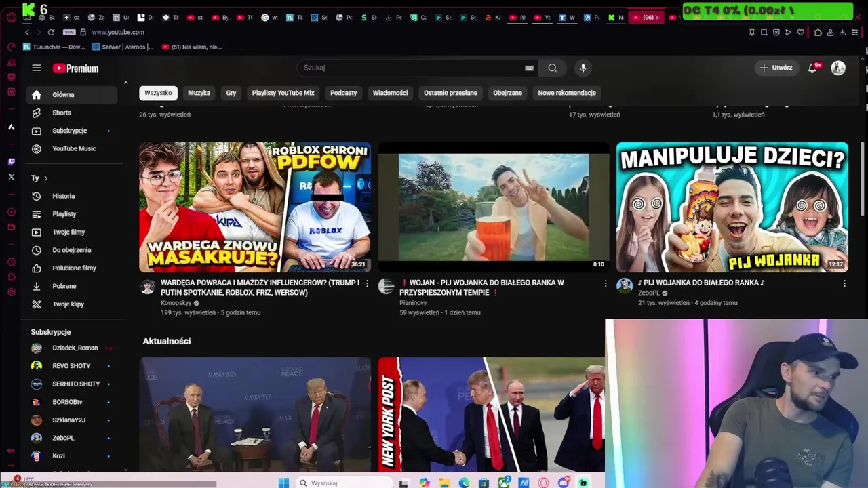The height and width of the screenshot is (488, 868).
Task: Start voice search with microphone icon
Action: (583, 68)
